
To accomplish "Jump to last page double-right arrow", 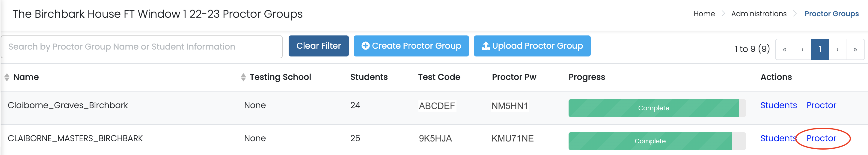I will click(x=855, y=50).
